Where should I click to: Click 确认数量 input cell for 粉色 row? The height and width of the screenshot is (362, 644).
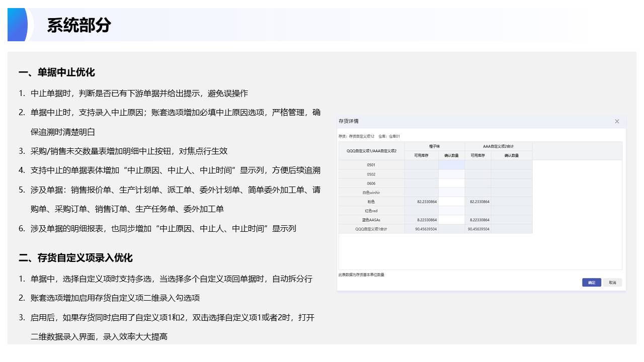point(451,202)
